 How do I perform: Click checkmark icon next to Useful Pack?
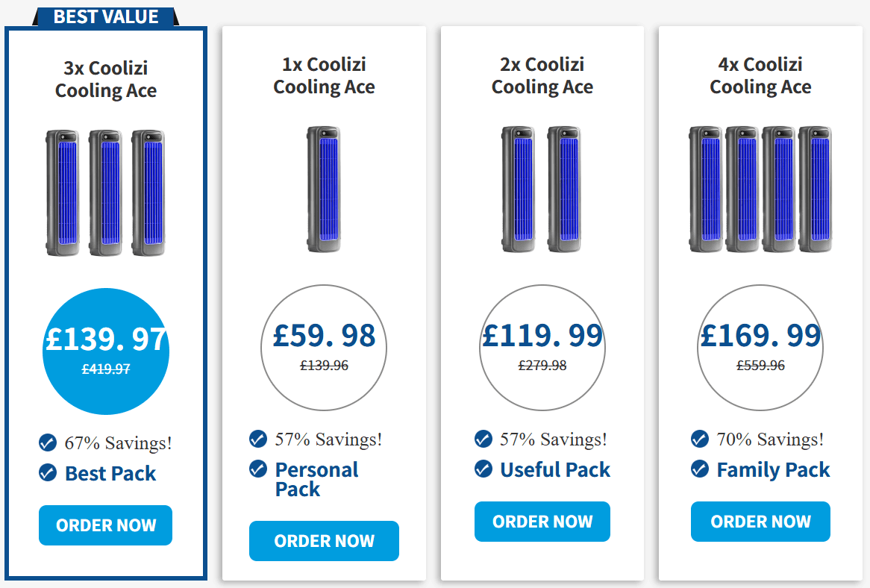click(483, 469)
